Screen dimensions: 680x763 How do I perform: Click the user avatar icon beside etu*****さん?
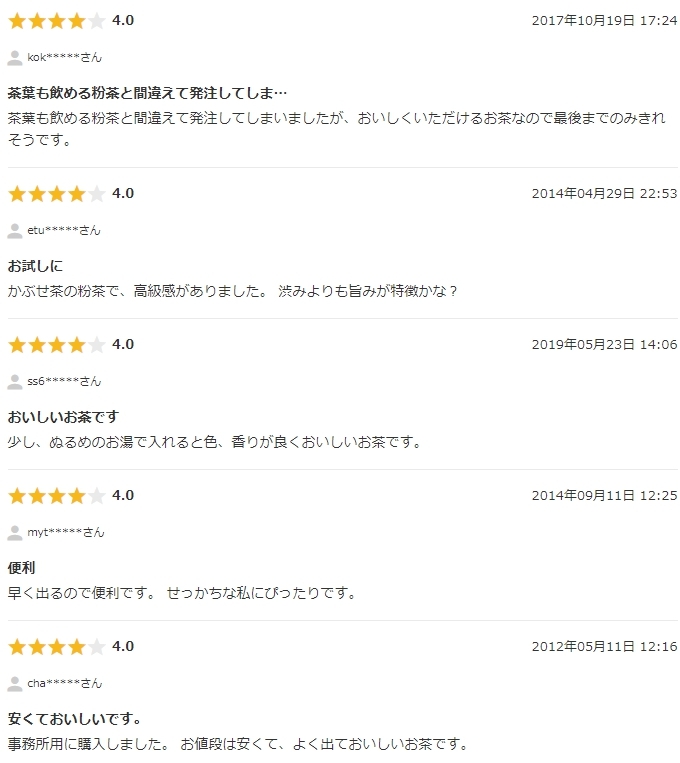(15, 231)
